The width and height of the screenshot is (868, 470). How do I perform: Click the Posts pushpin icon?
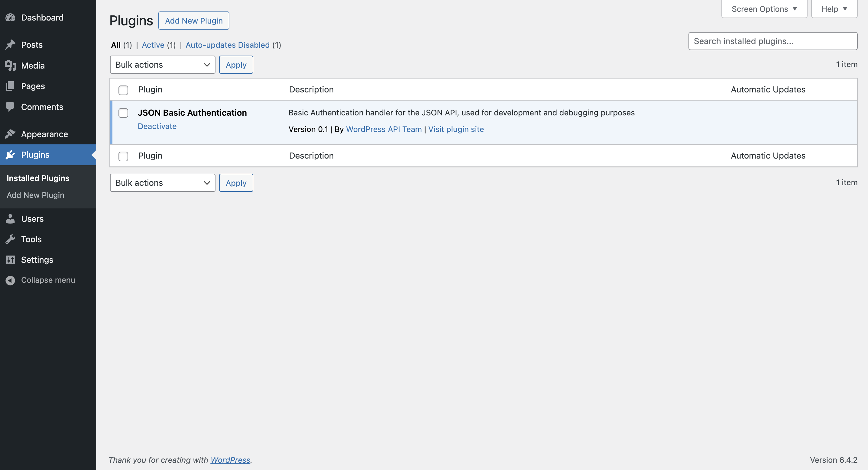coord(11,45)
